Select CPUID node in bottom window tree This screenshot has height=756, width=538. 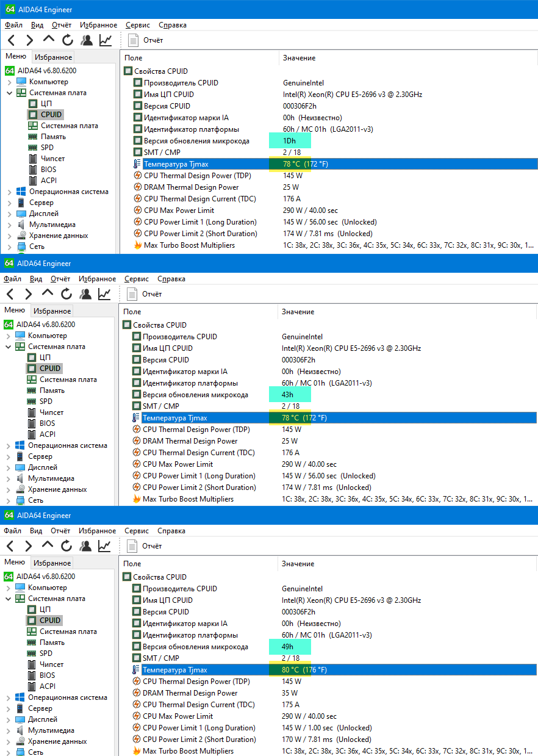(50, 621)
